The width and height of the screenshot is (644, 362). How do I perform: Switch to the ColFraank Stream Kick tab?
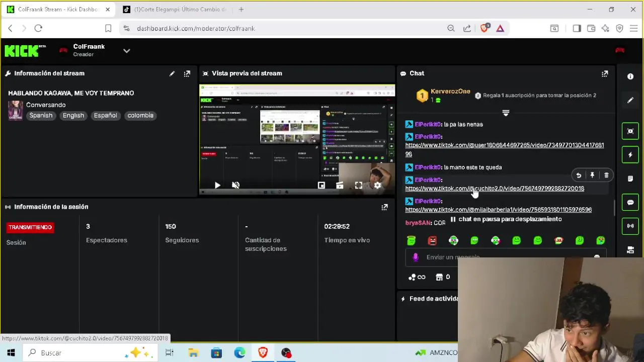57,9
